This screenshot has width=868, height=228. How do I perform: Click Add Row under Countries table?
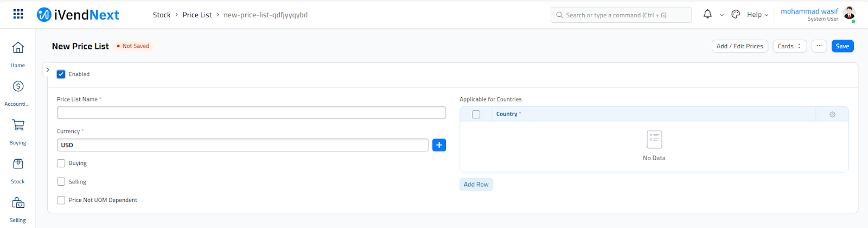click(x=476, y=185)
